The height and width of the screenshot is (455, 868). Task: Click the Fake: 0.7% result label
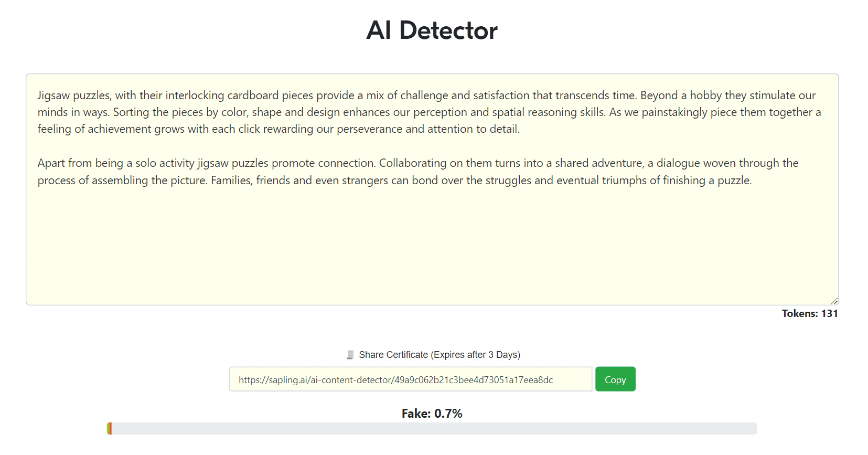(432, 414)
